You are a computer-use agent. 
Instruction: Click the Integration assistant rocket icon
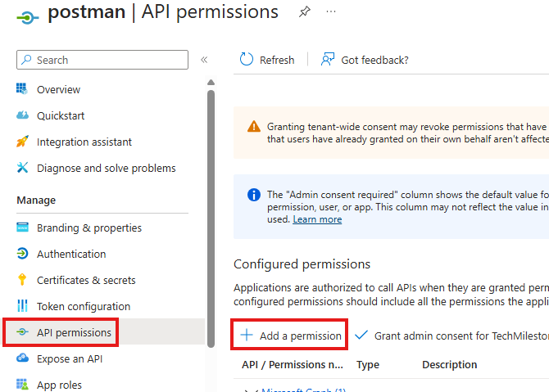22,142
